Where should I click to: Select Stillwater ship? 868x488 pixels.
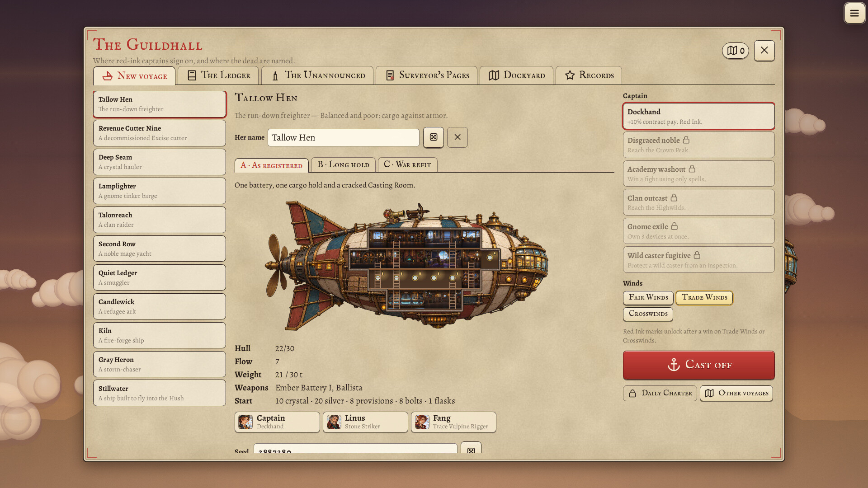coord(159,393)
